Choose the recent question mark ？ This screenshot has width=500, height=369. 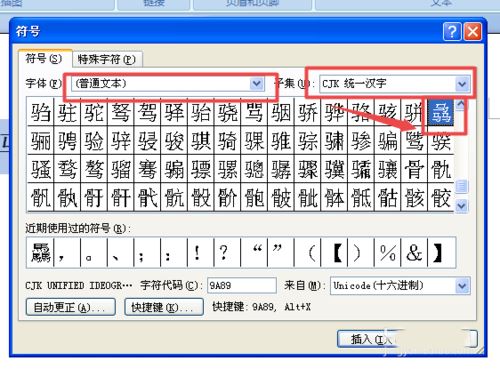[x=227, y=253]
